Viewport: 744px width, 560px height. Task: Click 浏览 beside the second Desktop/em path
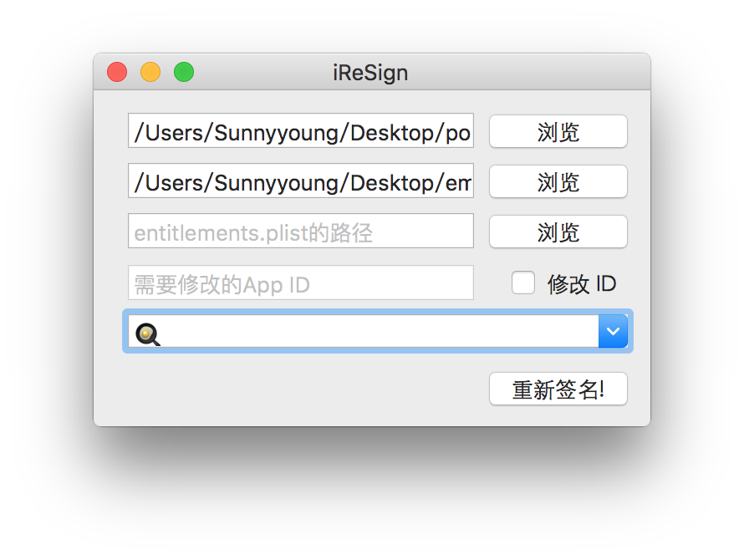[x=558, y=182]
